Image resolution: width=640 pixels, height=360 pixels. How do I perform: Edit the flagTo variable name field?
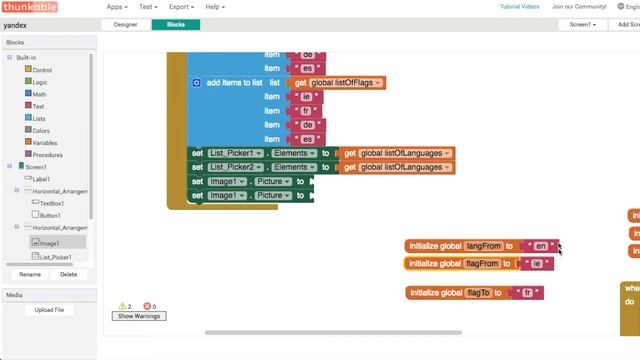click(478, 293)
